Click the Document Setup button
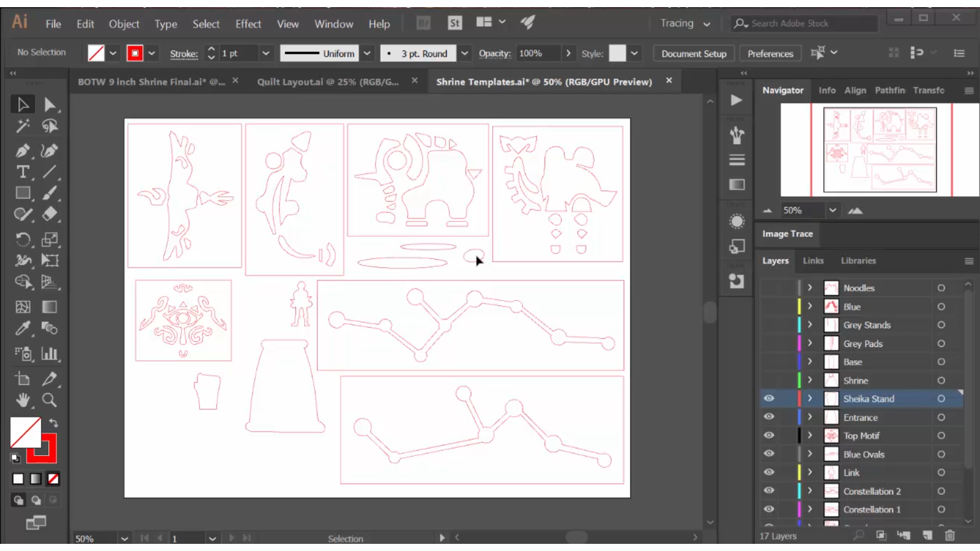980x551 pixels. click(694, 54)
